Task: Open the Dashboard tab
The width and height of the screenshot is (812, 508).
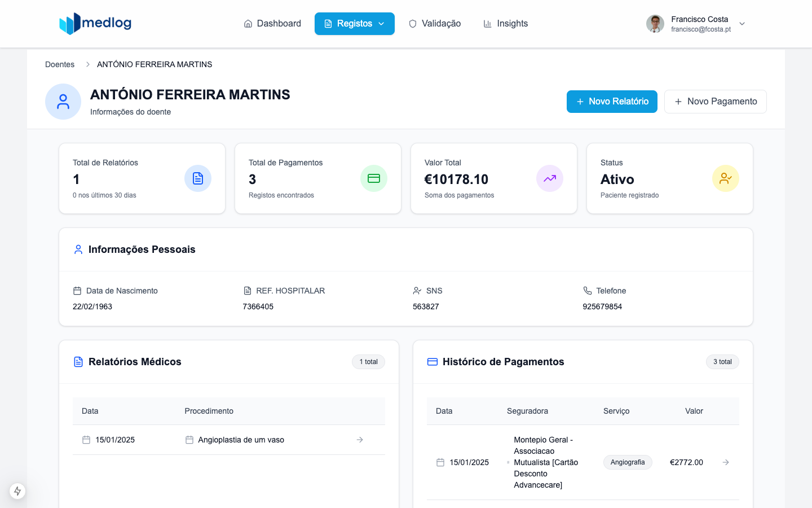Action: pos(272,24)
